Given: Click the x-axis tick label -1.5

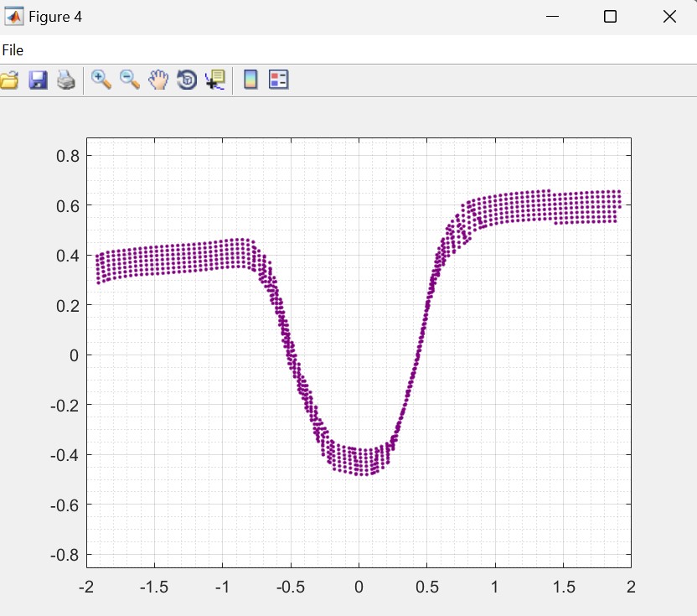Looking at the screenshot, I should (153, 587).
